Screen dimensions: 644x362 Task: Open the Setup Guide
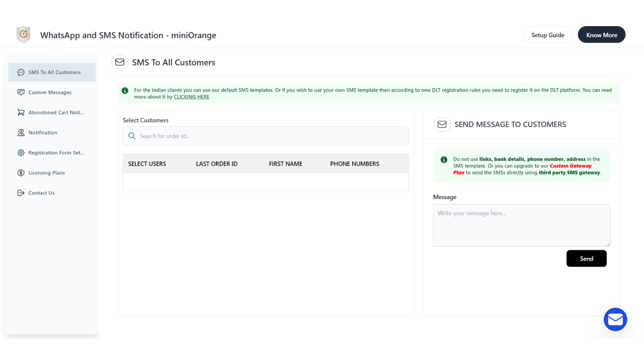pyautogui.click(x=547, y=35)
